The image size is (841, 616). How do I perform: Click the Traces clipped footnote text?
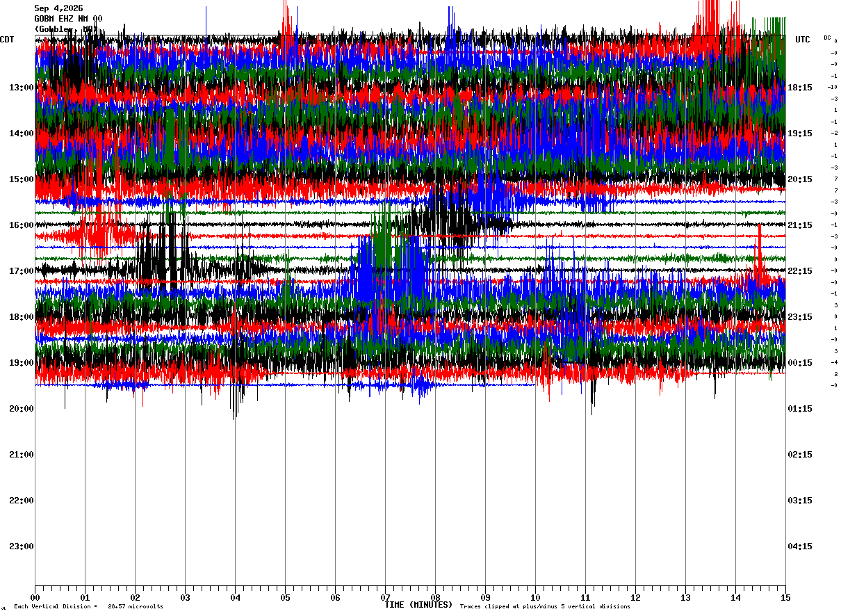pyautogui.click(x=545, y=607)
